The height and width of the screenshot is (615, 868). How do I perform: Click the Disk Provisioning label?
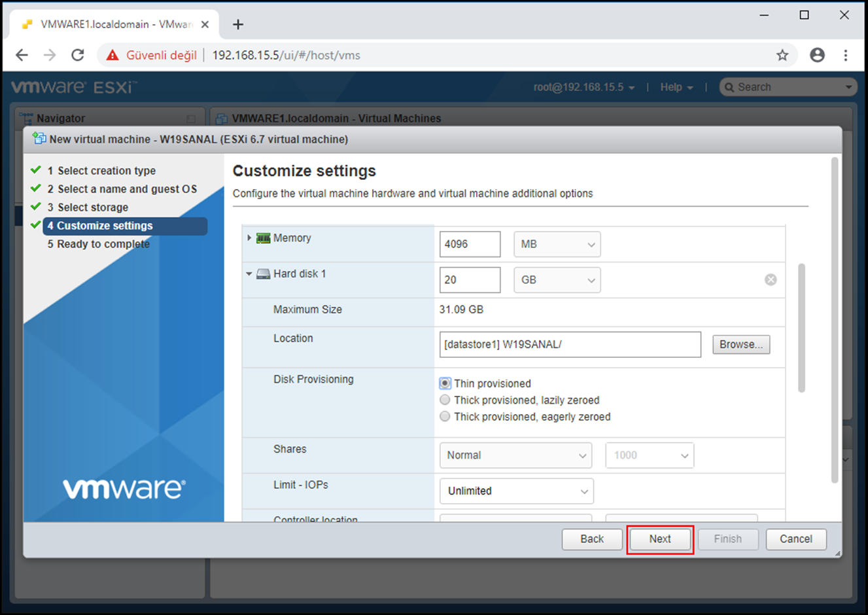(313, 379)
